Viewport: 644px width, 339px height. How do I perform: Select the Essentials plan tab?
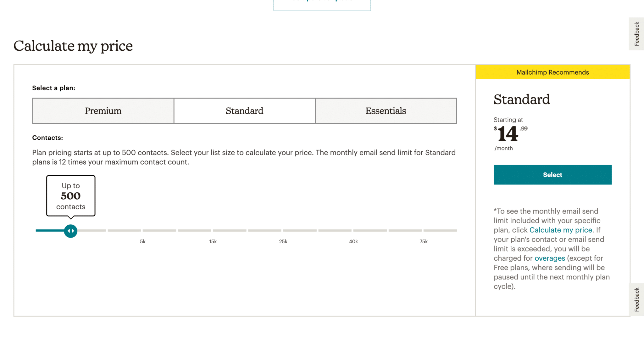[x=386, y=111]
